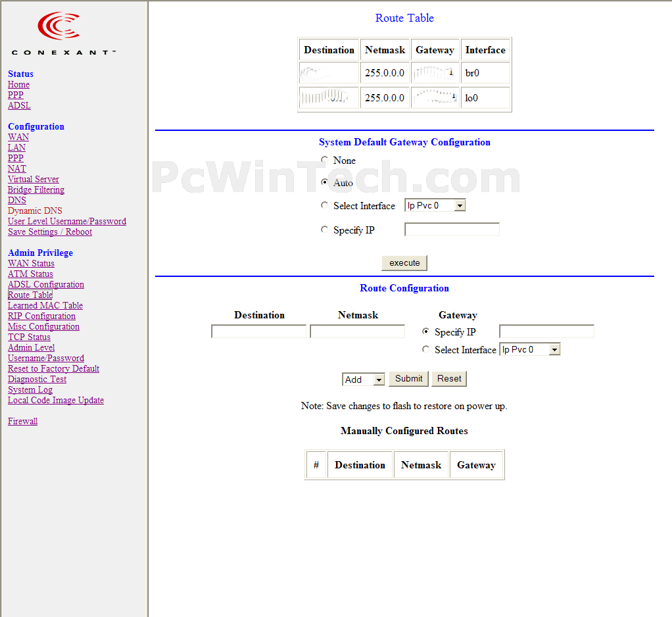Screen dimensions: 672x617
Task: Click the Conexant logo
Action: tap(63, 34)
